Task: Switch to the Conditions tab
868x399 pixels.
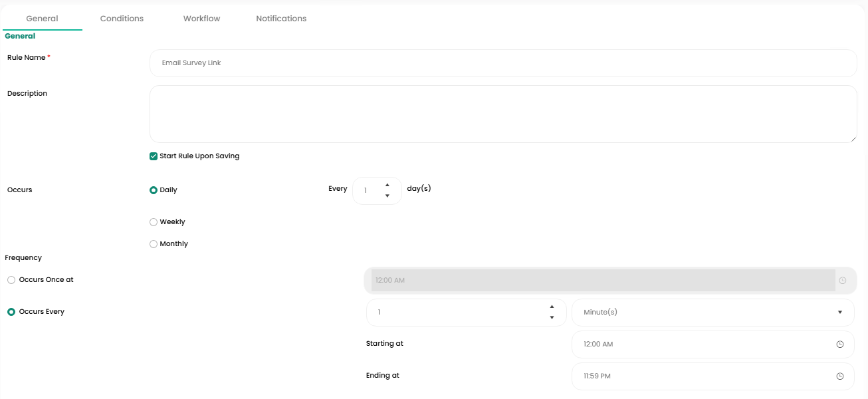Action: [x=122, y=19]
